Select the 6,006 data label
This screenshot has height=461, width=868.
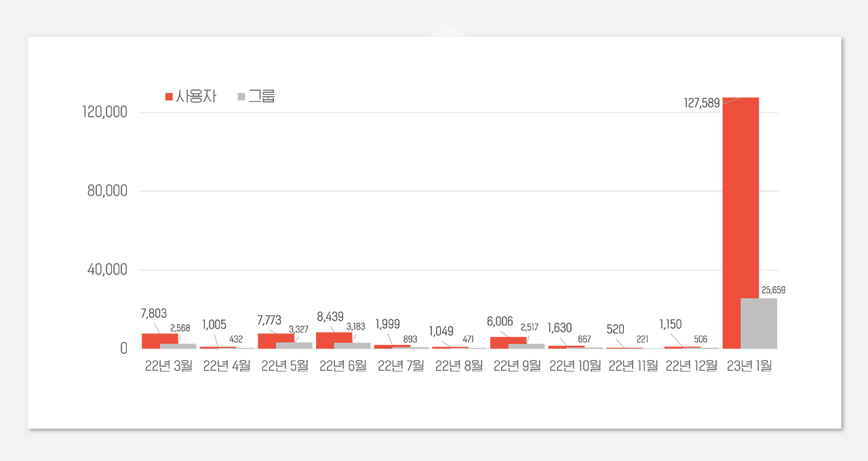tap(500, 321)
